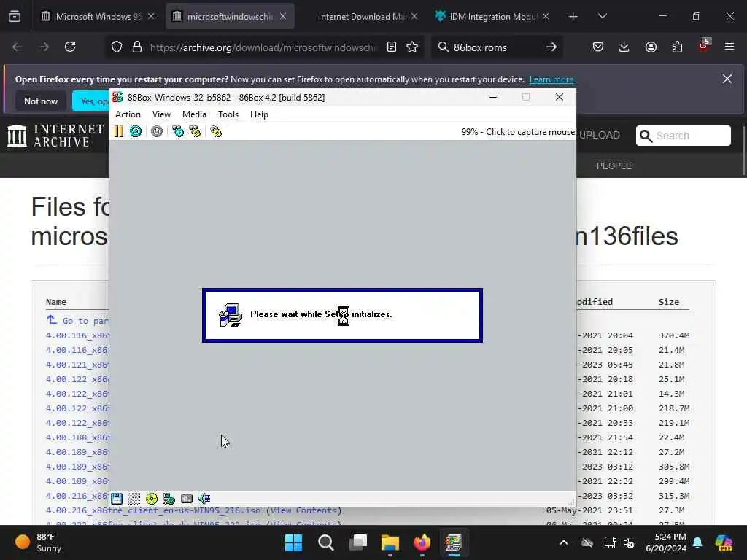
Task: Click the sound speaker status icon
Action: coord(204,499)
